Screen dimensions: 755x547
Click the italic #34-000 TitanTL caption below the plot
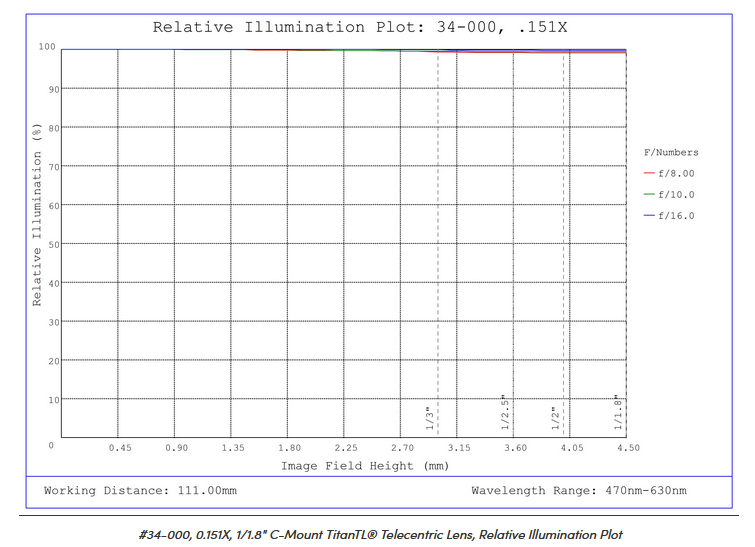click(380, 534)
